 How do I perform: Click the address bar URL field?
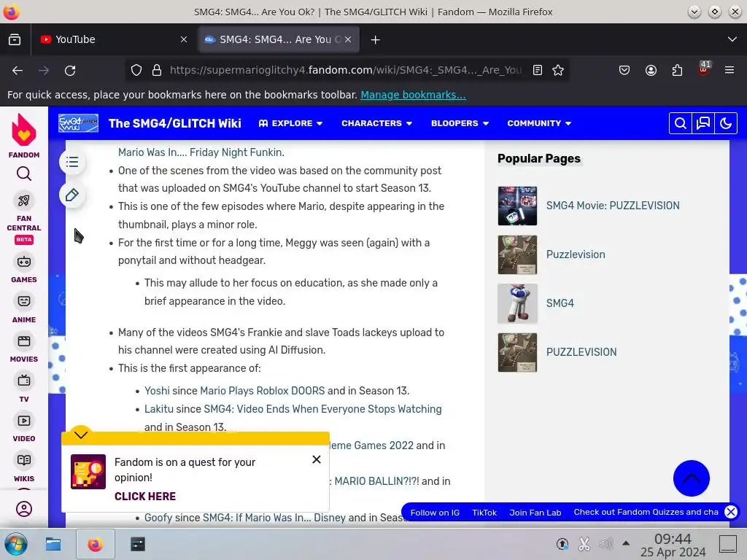(x=346, y=71)
